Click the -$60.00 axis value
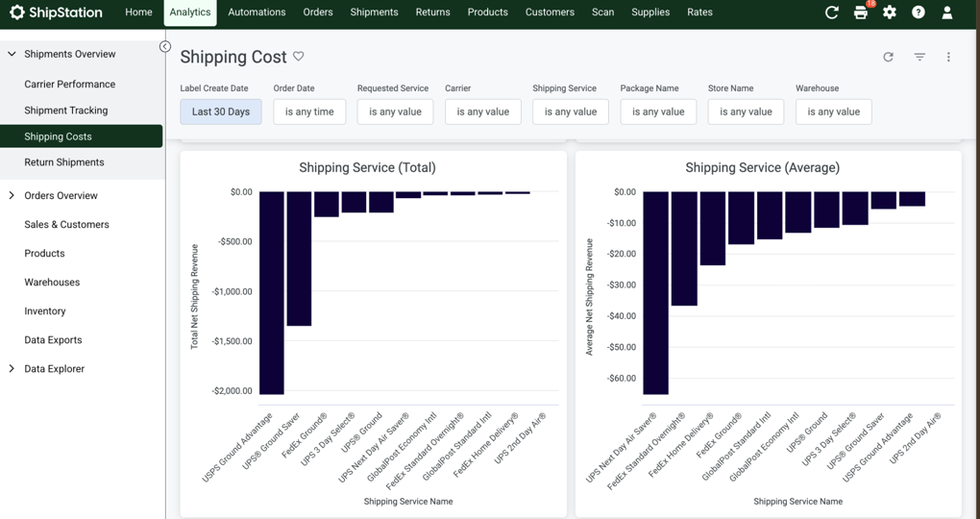Screen dimensions: 980x519 (x=622, y=379)
